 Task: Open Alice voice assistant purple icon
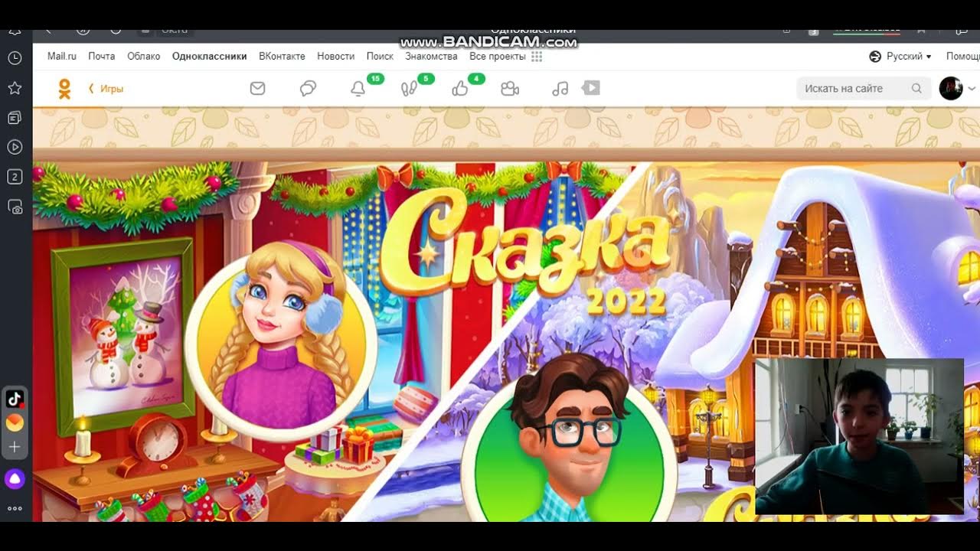pyautogui.click(x=15, y=480)
